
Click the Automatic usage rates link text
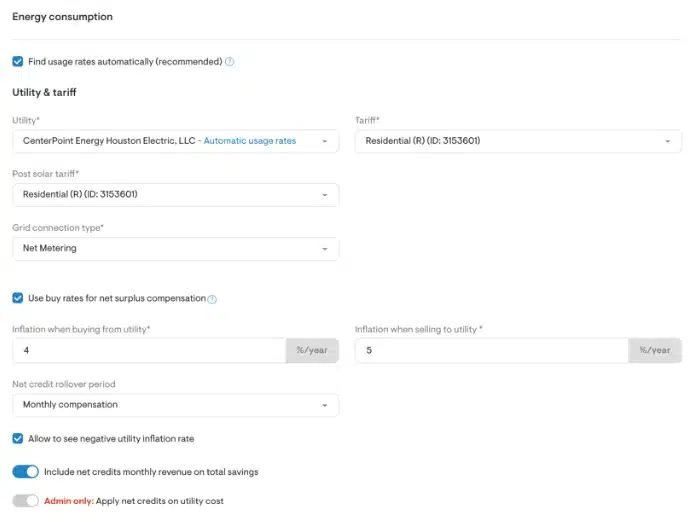(x=250, y=141)
